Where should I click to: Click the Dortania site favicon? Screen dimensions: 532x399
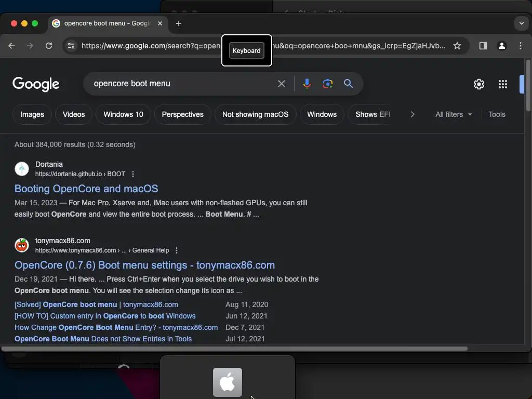22,169
